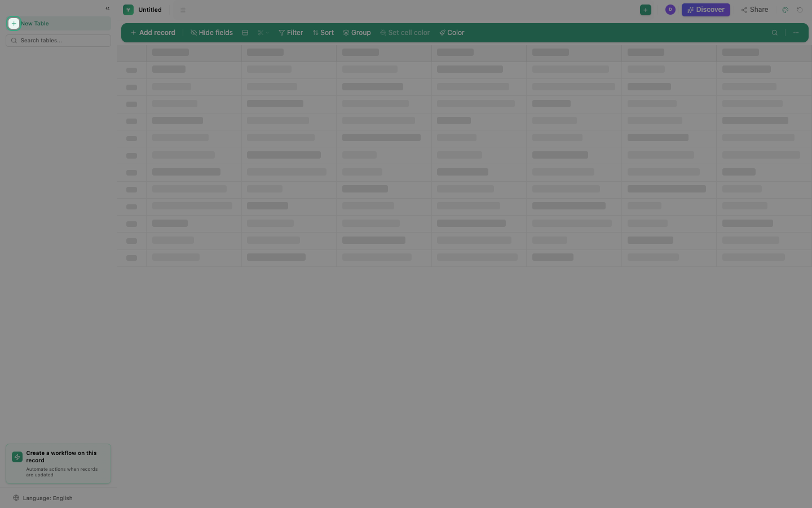Open the Discover button
The width and height of the screenshot is (812, 508).
click(x=705, y=10)
